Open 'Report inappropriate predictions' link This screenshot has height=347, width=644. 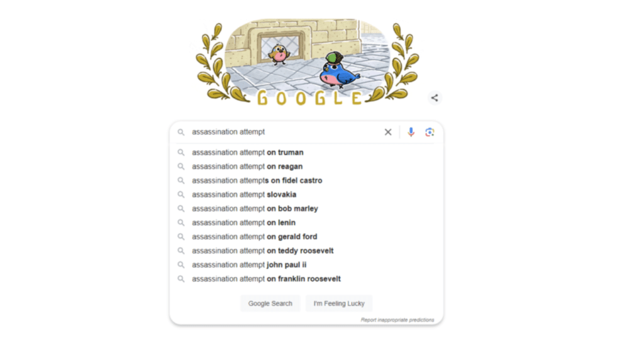397,320
